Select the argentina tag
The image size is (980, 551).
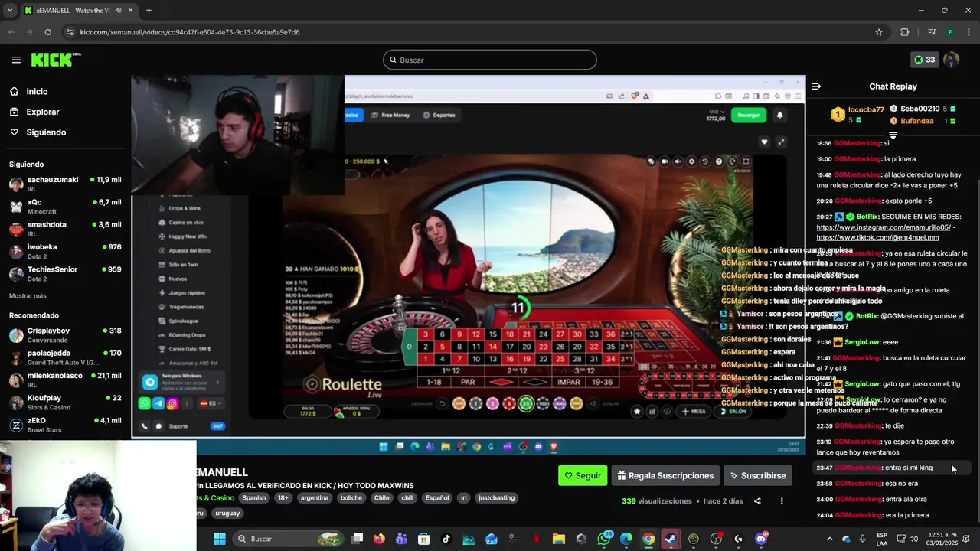point(314,497)
